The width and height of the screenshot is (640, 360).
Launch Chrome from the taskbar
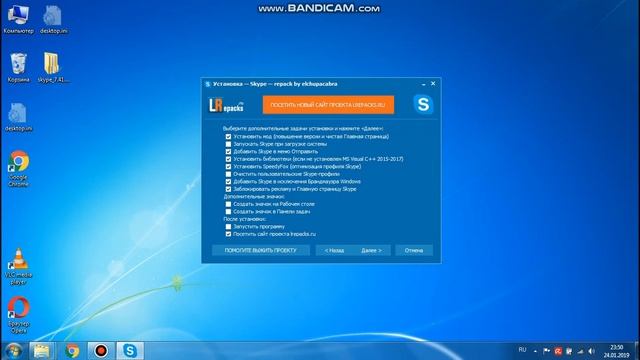tap(72, 351)
